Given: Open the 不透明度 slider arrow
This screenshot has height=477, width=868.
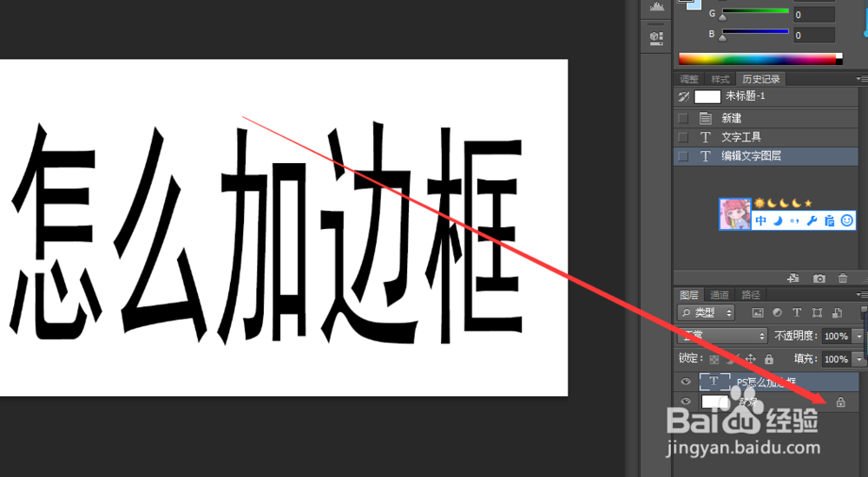Looking at the screenshot, I should pyautogui.click(x=858, y=336).
